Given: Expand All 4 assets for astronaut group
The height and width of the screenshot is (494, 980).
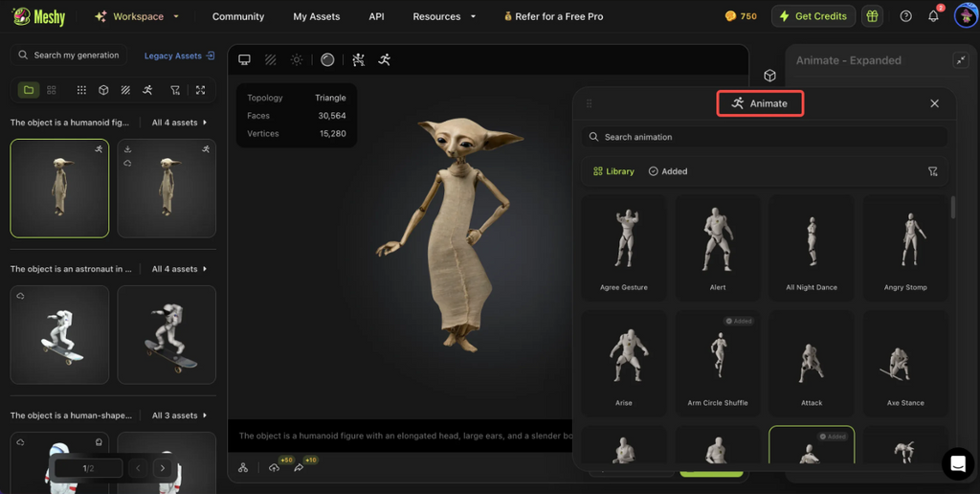Looking at the screenshot, I should click(x=179, y=269).
